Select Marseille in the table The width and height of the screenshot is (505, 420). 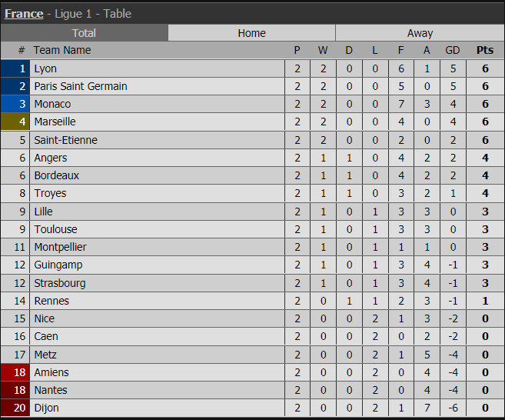(x=55, y=122)
